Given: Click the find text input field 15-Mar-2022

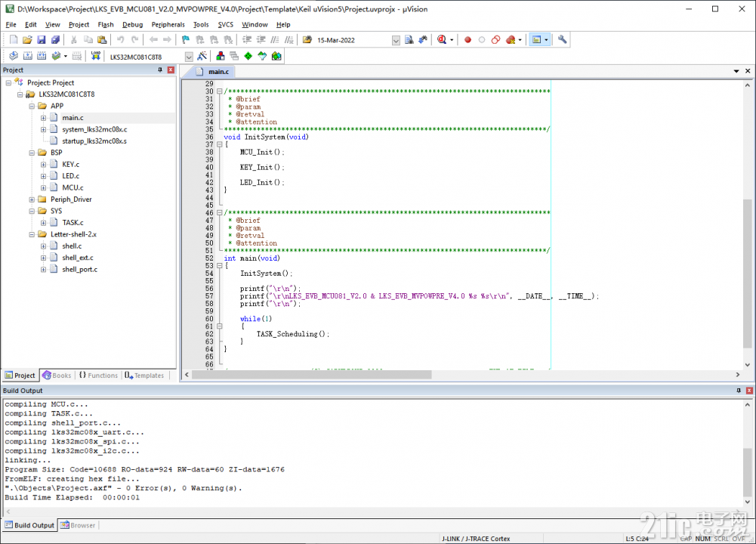Looking at the screenshot, I should [353, 41].
